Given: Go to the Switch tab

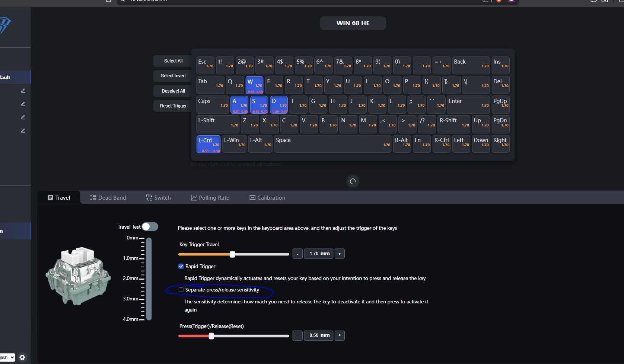Looking at the screenshot, I should 158,197.
